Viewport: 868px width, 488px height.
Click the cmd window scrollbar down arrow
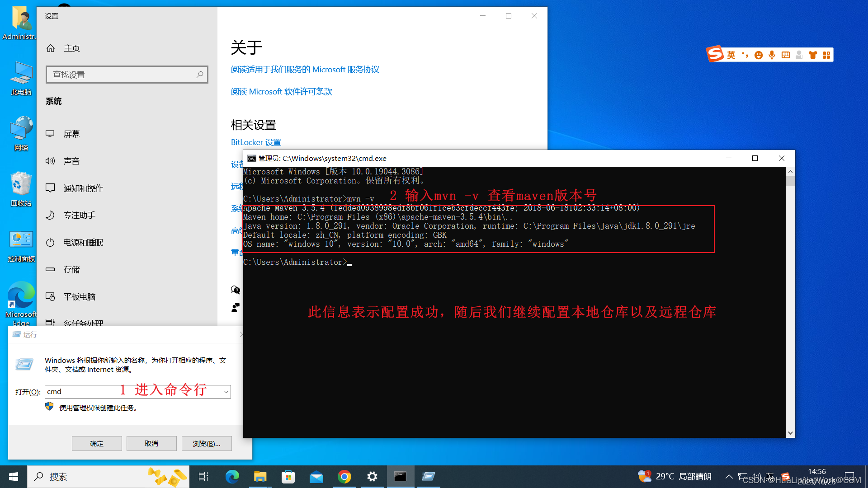coord(790,433)
